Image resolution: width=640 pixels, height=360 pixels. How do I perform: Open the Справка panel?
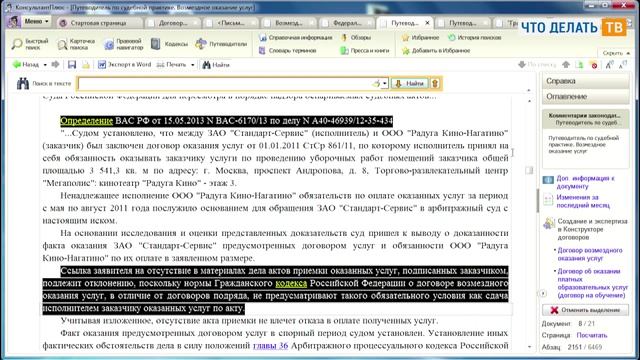(x=585, y=81)
